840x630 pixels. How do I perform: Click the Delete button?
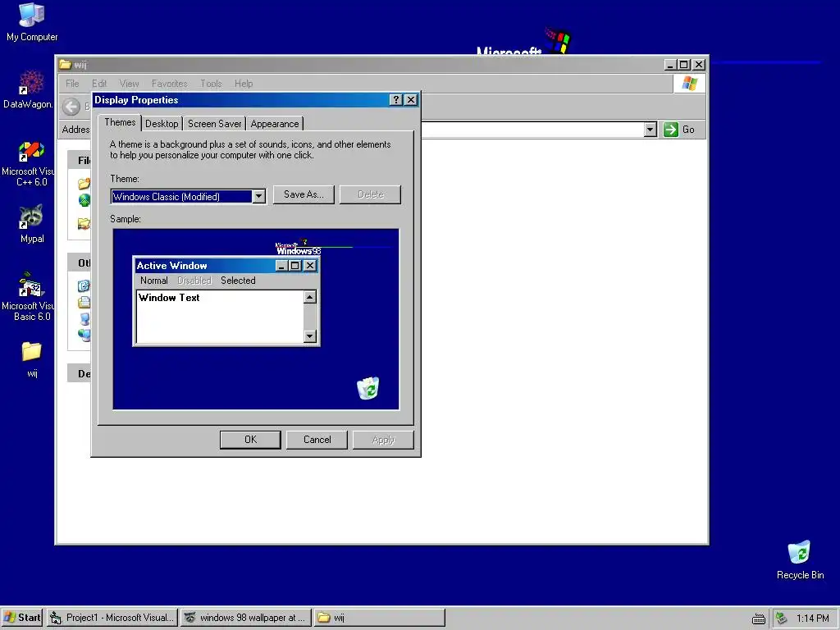click(370, 194)
